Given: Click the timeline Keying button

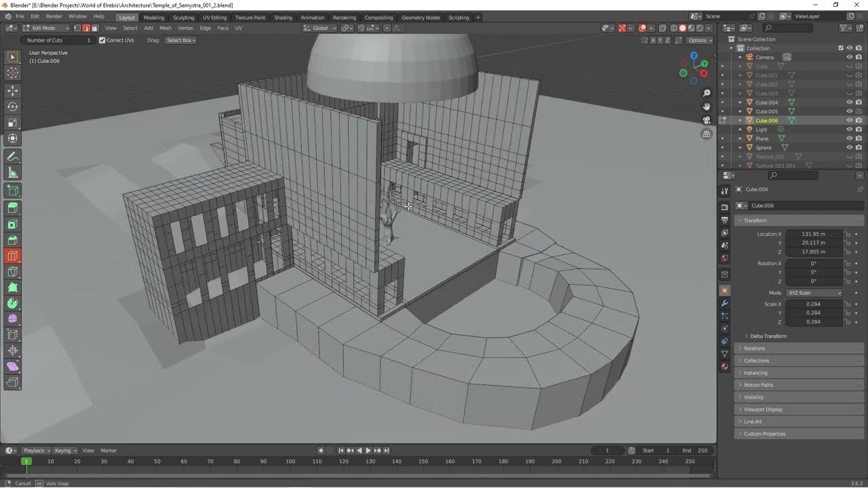Looking at the screenshot, I should [x=65, y=451].
